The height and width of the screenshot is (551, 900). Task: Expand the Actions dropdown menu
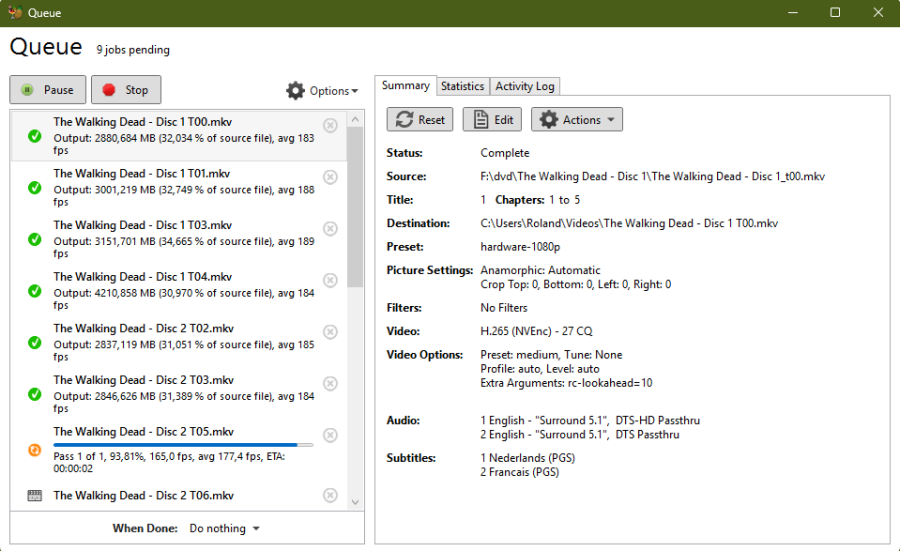point(577,120)
